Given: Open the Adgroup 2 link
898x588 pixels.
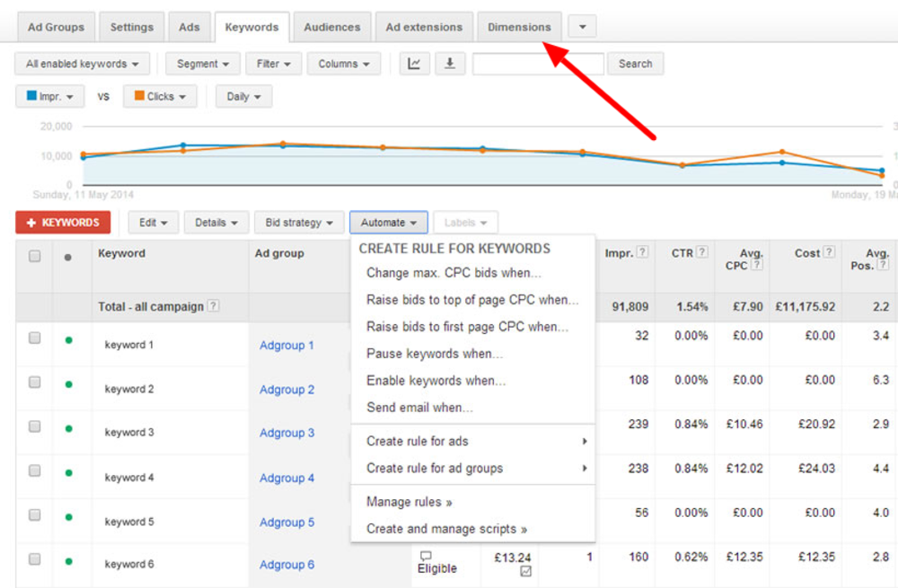Looking at the screenshot, I should 286,390.
